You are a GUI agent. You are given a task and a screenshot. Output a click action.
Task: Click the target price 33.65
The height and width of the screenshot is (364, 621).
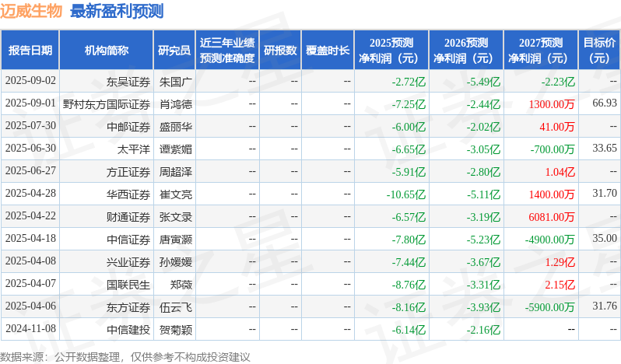605,149
